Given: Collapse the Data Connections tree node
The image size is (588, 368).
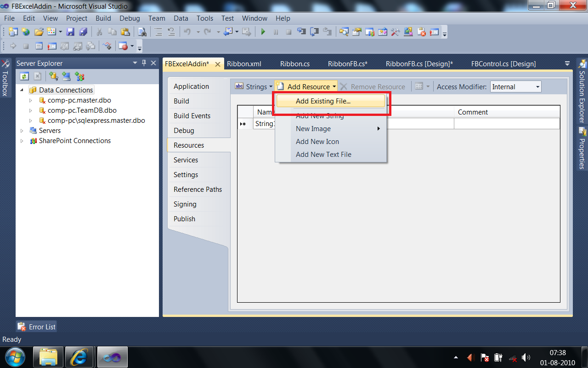Looking at the screenshot, I should pyautogui.click(x=22, y=90).
